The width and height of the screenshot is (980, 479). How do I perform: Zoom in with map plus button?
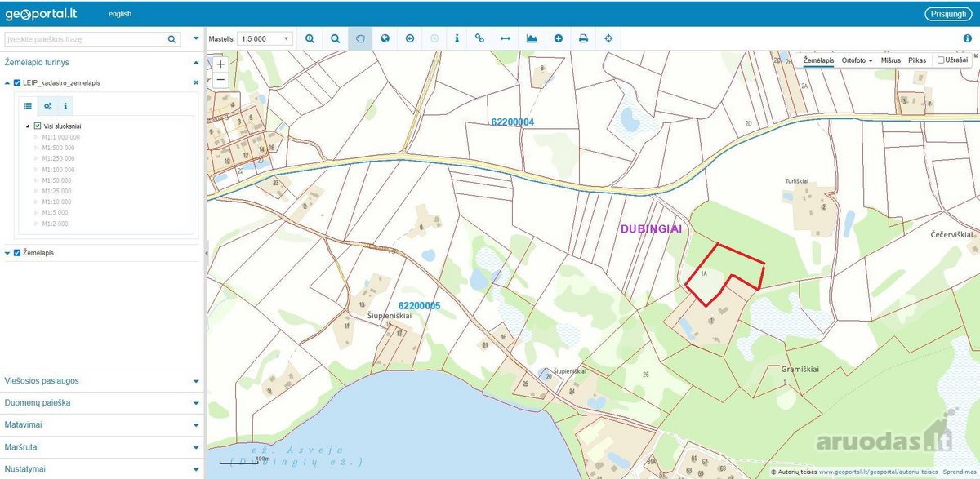pos(220,64)
